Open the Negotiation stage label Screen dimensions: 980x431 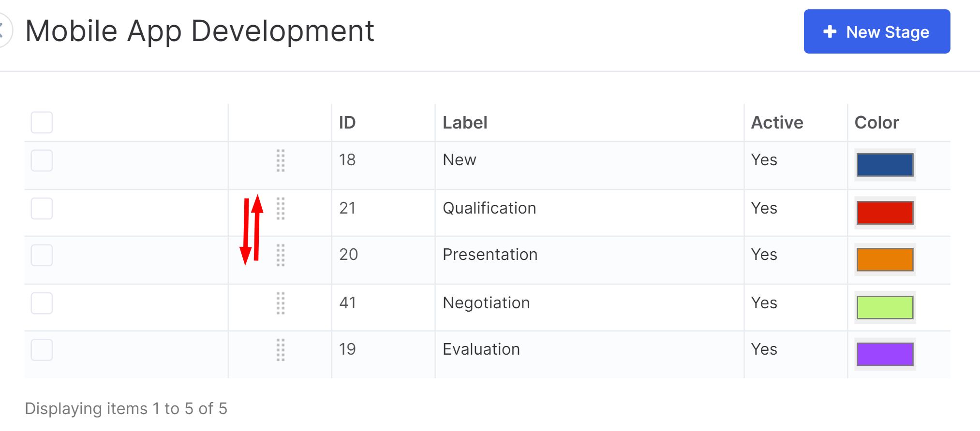pos(486,303)
